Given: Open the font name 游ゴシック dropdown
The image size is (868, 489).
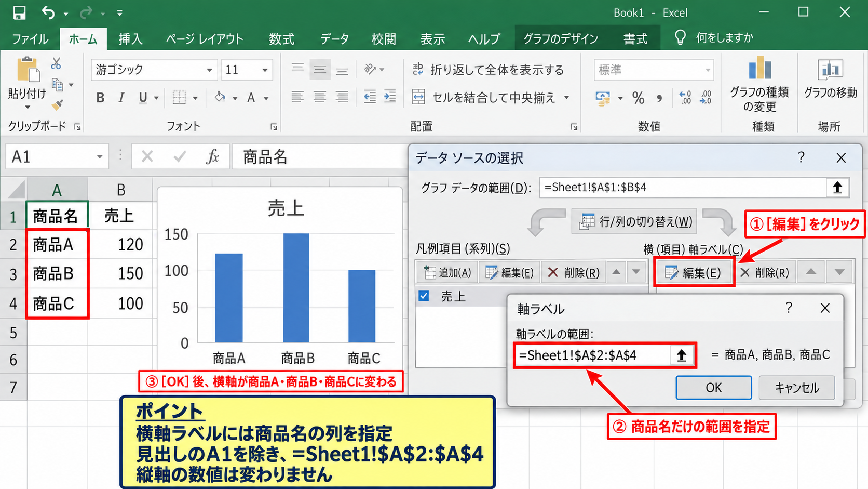Looking at the screenshot, I should pyautogui.click(x=209, y=70).
